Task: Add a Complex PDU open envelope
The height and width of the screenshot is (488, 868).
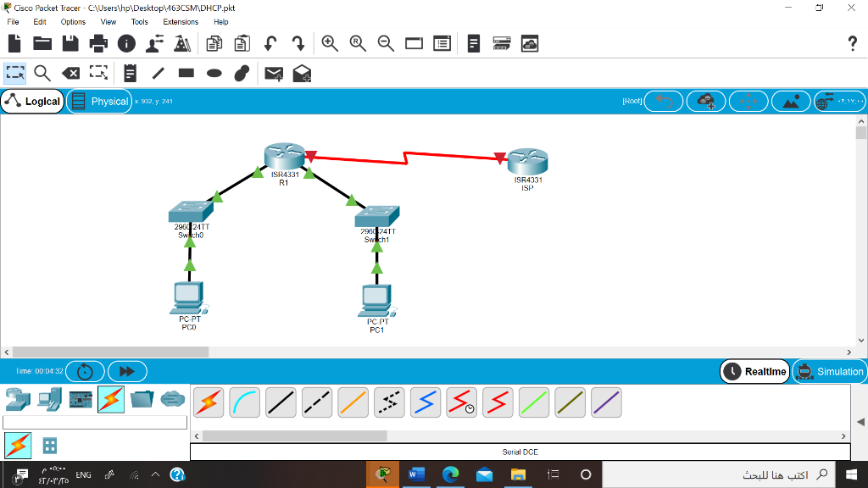Action: (x=303, y=73)
